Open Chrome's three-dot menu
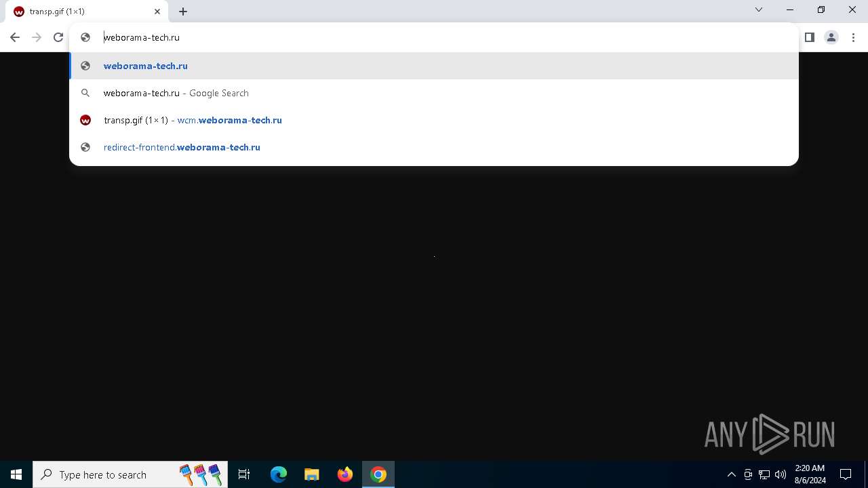The width and height of the screenshot is (868, 488). [853, 37]
